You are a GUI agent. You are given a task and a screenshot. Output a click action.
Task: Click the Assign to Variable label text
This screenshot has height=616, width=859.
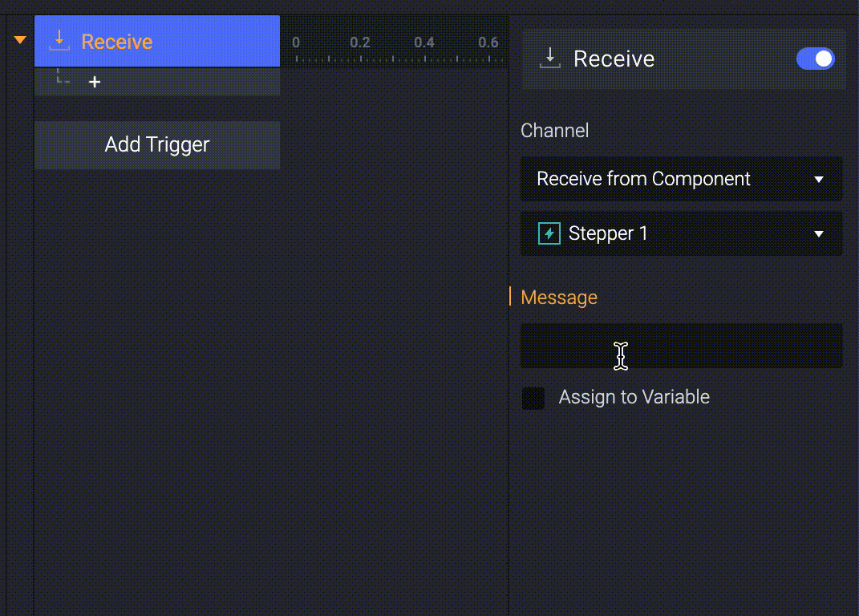click(634, 397)
